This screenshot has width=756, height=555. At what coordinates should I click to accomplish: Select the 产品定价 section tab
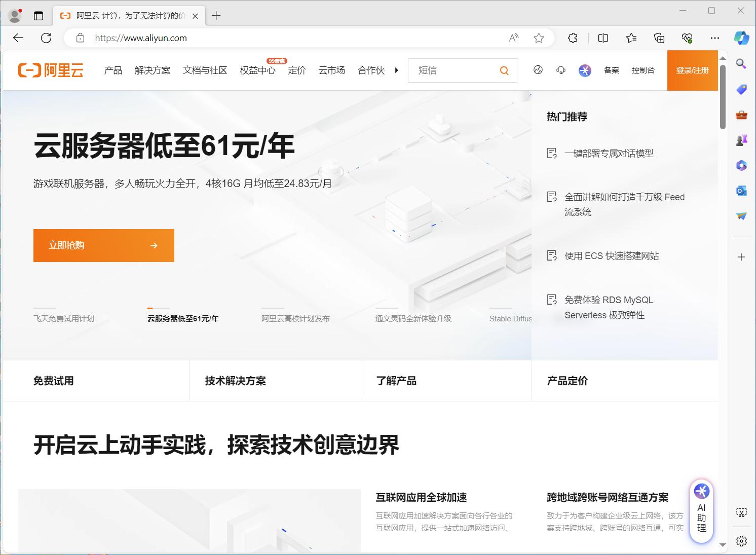[x=625, y=381]
